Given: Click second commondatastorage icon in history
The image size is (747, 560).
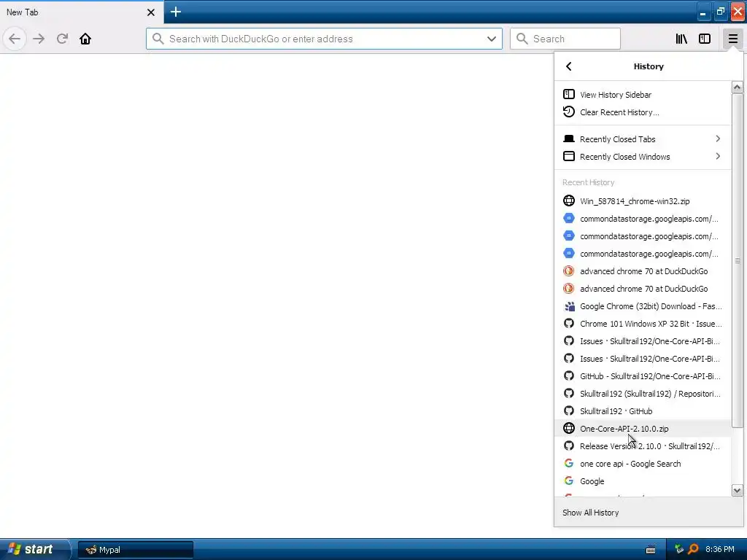Looking at the screenshot, I should (568, 236).
